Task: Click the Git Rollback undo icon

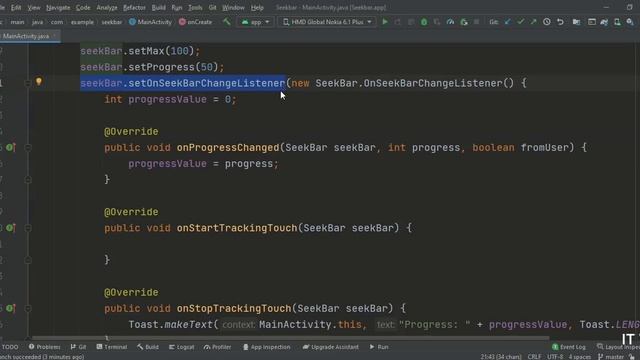Action: 560,22
